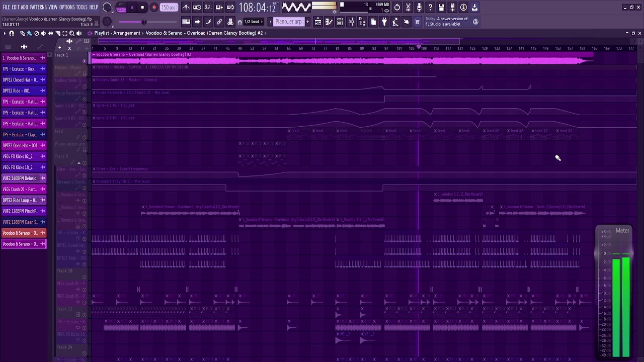Pause playback with the pause button
644x362 pixels.
pos(132,8)
